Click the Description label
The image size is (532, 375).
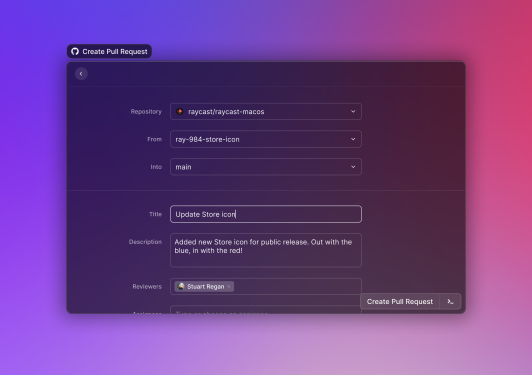(145, 242)
